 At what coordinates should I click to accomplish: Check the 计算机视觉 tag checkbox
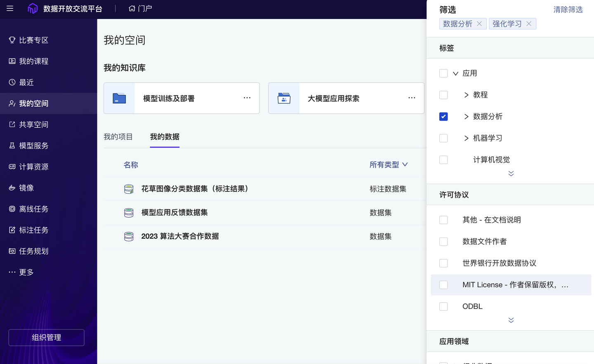(443, 160)
